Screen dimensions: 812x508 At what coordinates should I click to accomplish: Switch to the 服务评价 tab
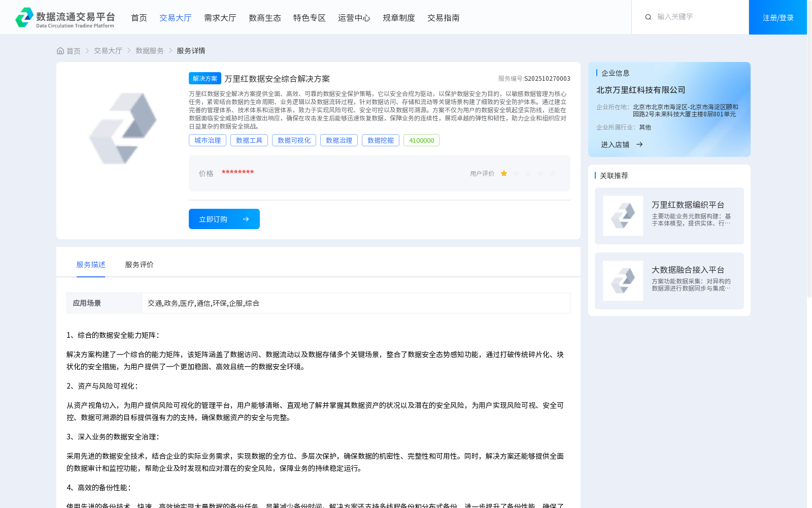139,265
